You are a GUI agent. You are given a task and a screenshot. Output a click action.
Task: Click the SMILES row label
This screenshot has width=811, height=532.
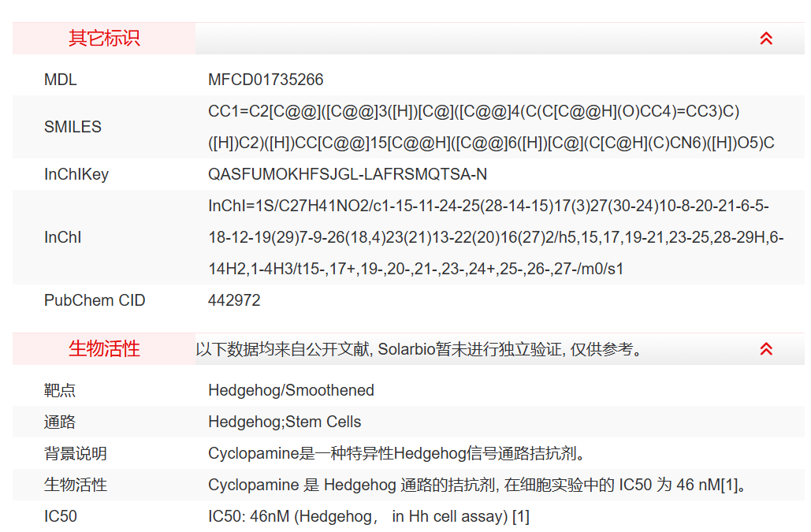tap(73, 127)
